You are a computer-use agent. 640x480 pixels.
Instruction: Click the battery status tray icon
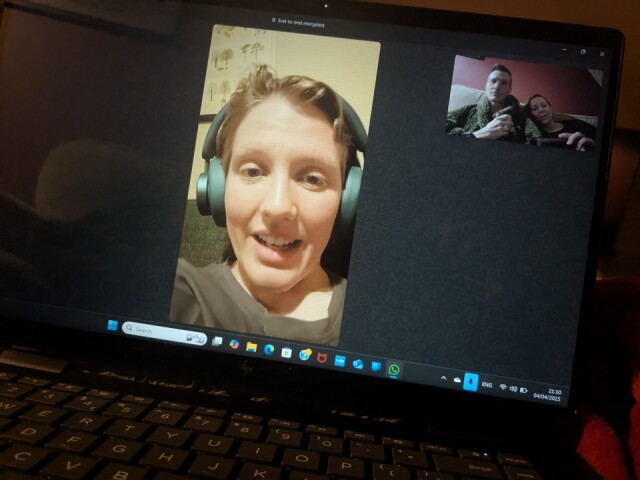(523, 390)
